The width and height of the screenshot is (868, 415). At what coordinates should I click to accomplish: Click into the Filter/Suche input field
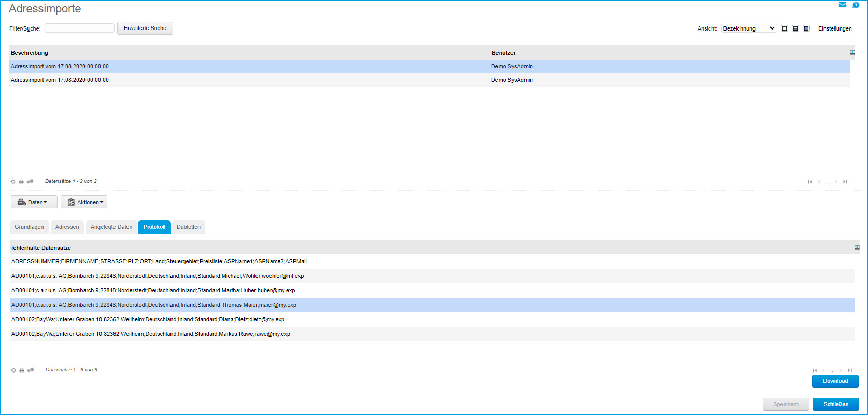click(79, 28)
